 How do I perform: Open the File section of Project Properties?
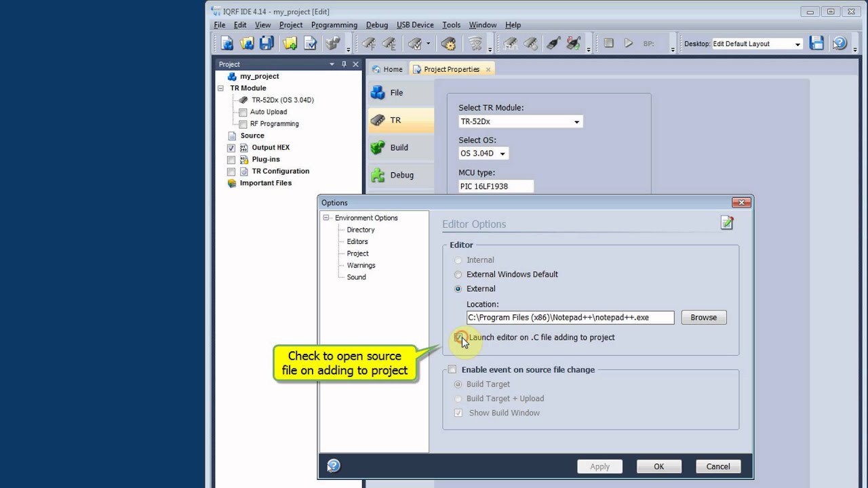pos(401,93)
